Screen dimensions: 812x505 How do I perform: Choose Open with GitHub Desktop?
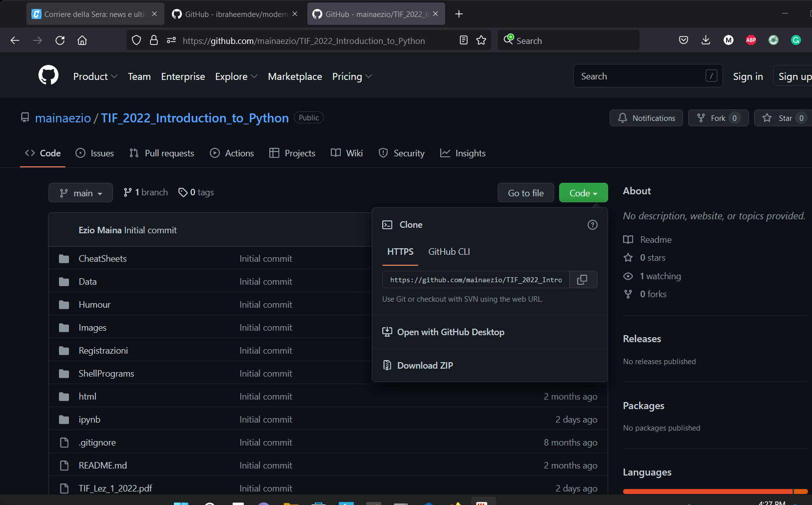click(450, 332)
